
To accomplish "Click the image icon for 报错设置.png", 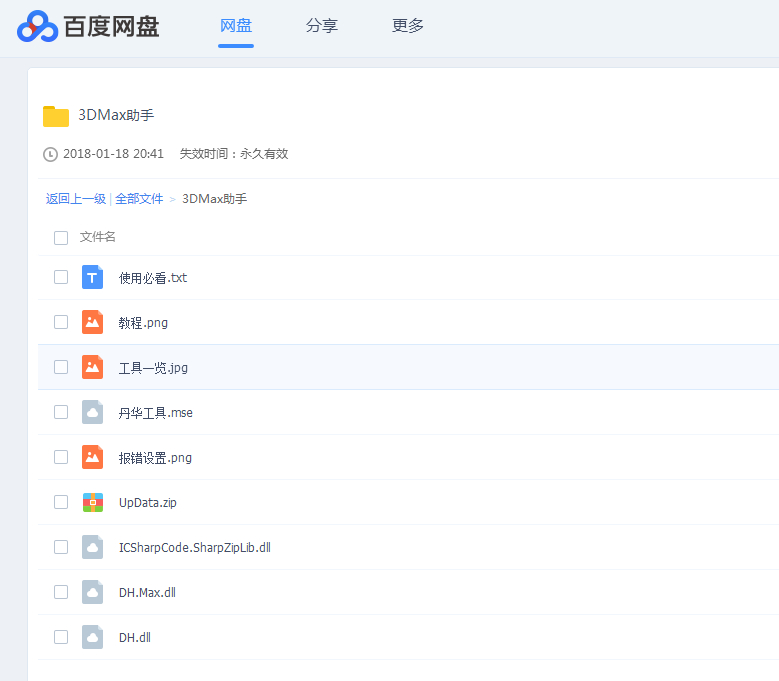I will 92,457.
